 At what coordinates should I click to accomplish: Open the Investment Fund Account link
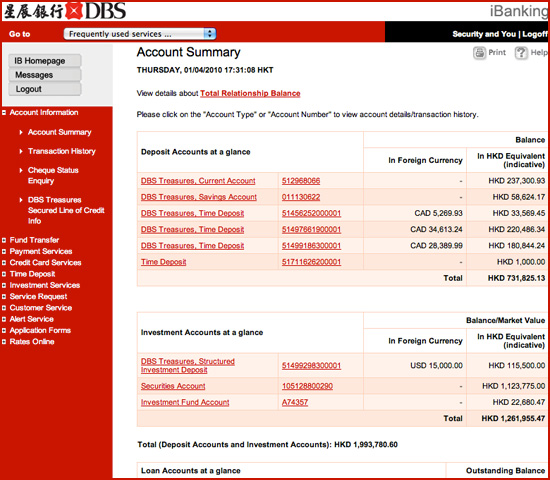[x=185, y=402]
